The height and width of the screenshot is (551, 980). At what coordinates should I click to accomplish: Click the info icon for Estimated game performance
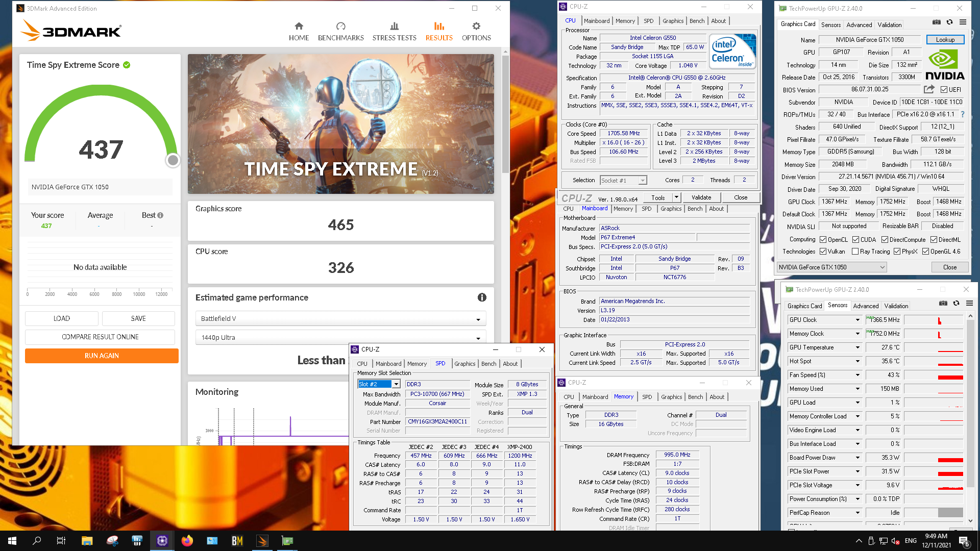click(482, 297)
